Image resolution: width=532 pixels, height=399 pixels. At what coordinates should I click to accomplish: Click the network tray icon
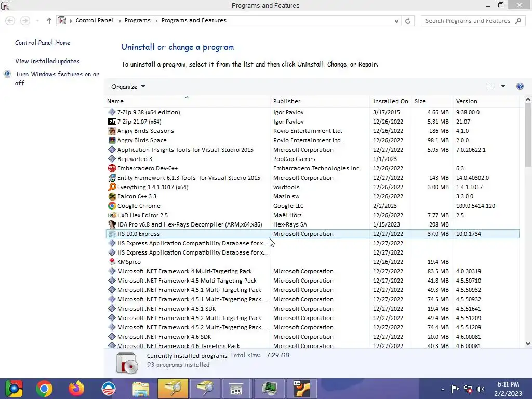(x=468, y=389)
